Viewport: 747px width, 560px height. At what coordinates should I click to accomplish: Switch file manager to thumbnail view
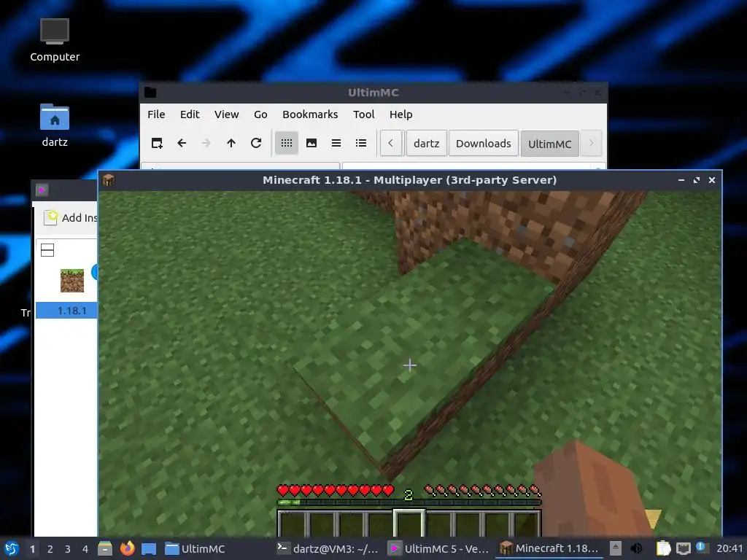(311, 143)
